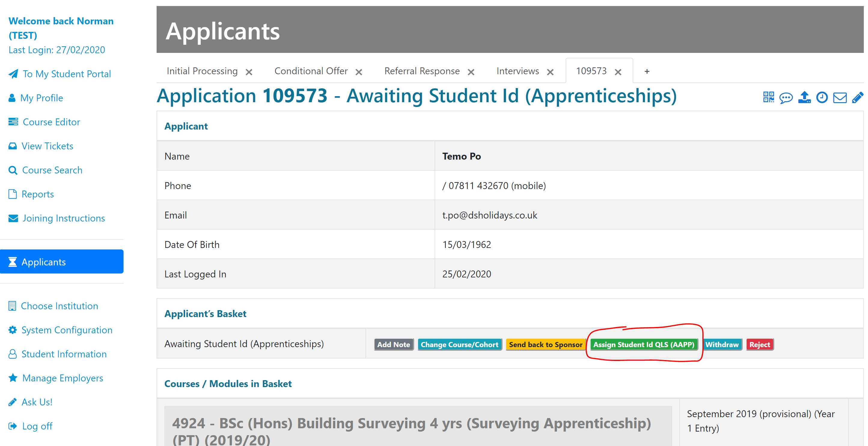The height and width of the screenshot is (446, 868).
Task: Select the Applicants hourglass icon in the sidebar
Action: tap(13, 262)
